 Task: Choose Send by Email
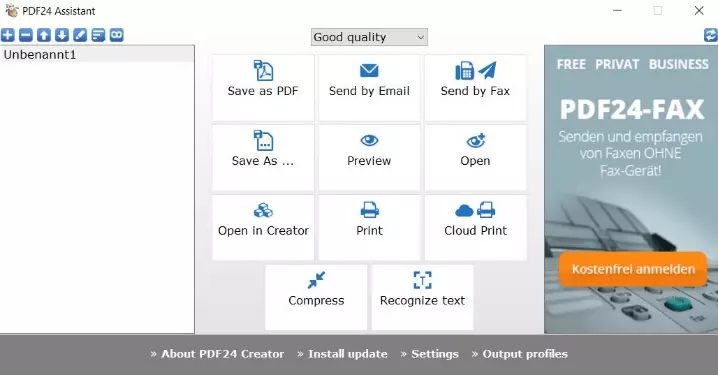[x=369, y=88]
